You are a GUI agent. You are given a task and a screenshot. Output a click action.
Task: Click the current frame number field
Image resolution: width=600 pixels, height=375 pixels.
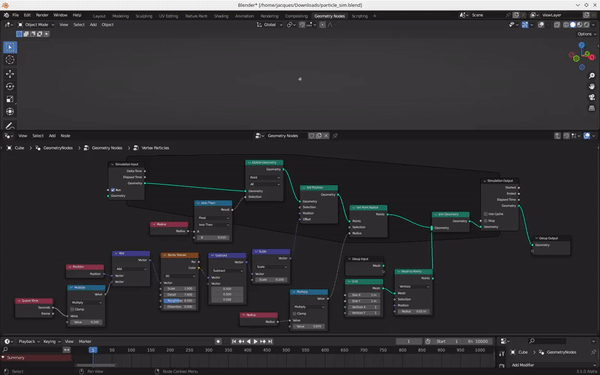pos(408,341)
